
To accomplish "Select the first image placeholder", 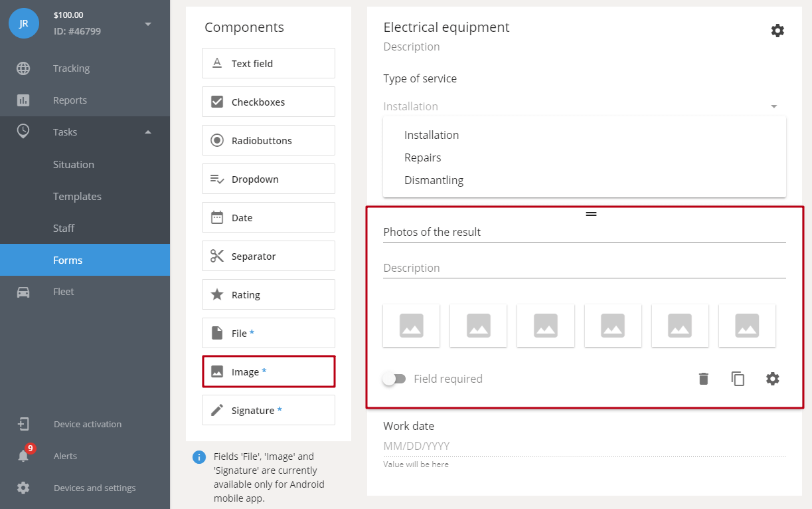I will [412, 326].
